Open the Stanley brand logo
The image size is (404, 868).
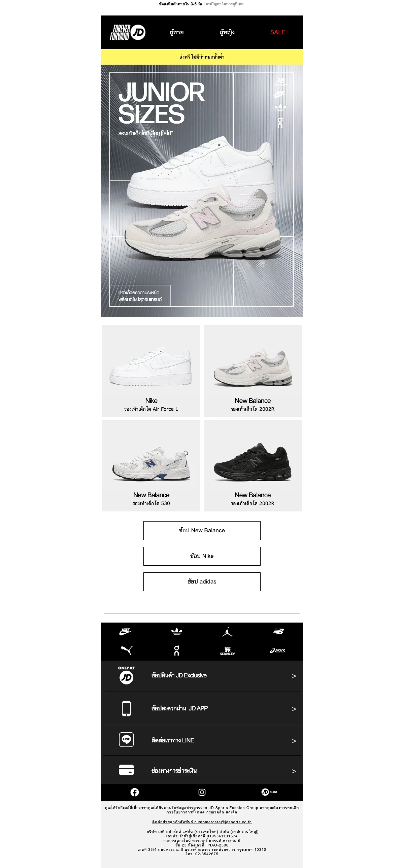[227, 651]
